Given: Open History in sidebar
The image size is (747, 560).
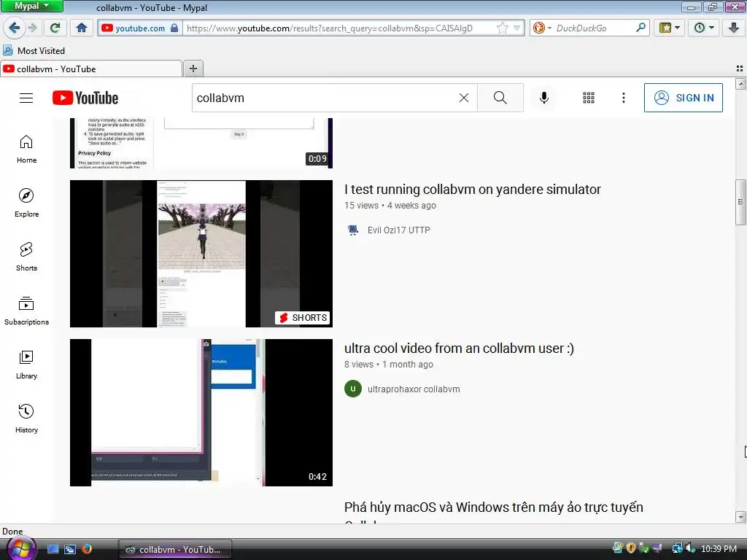Looking at the screenshot, I should 26,418.
